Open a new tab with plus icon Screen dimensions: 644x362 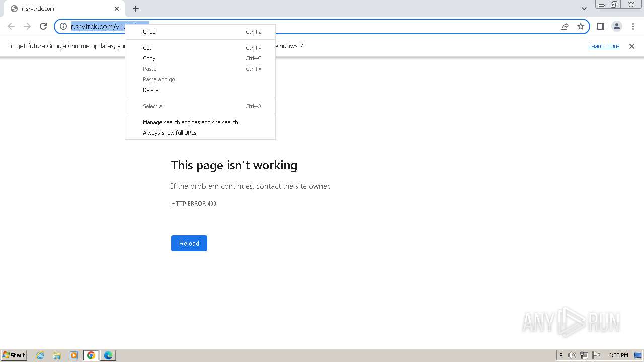(x=136, y=9)
